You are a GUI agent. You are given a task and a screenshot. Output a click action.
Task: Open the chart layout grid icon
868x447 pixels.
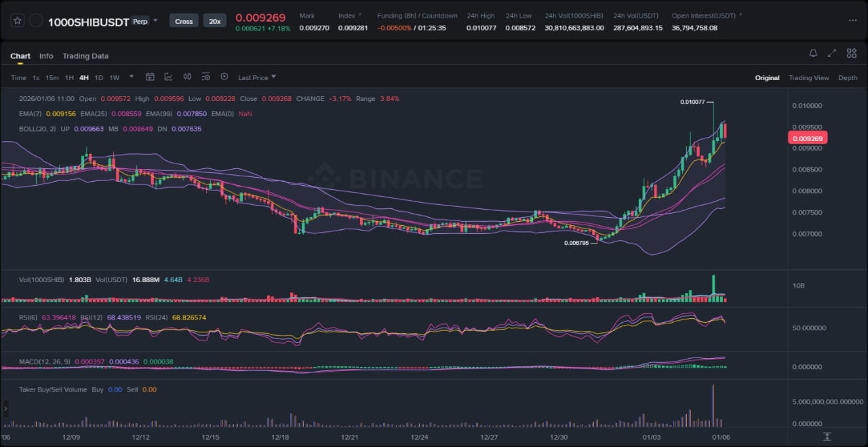pos(850,53)
